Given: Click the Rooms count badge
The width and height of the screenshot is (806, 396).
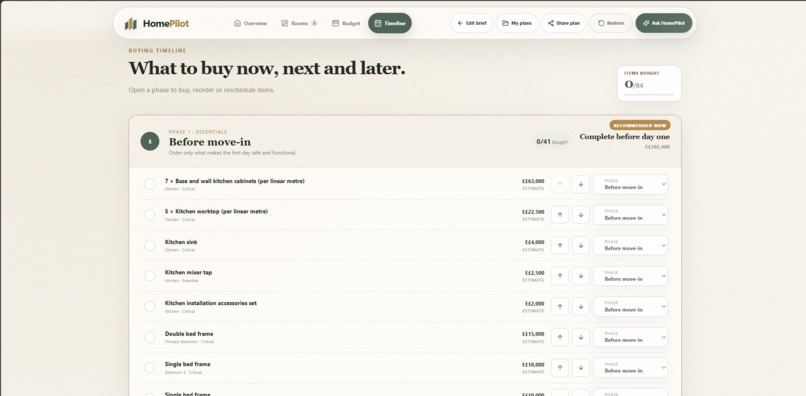Looking at the screenshot, I should click(x=314, y=23).
